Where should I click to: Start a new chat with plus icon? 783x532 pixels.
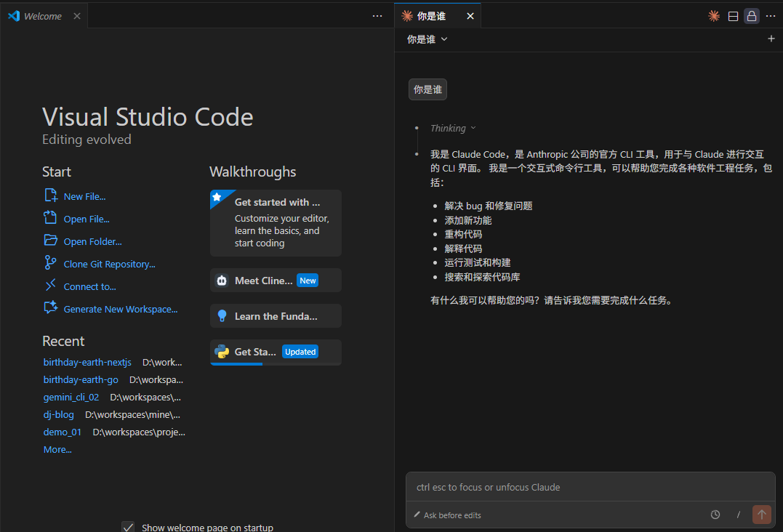[771, 39]
